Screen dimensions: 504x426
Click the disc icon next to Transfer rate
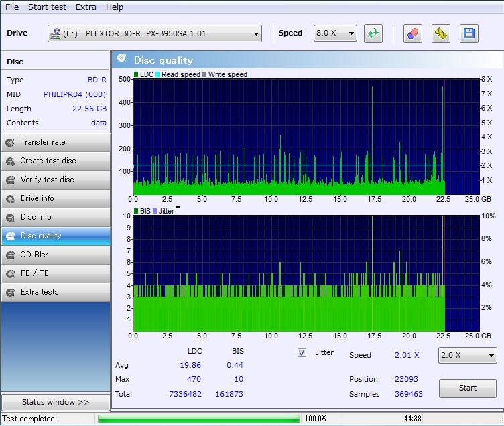10,142
